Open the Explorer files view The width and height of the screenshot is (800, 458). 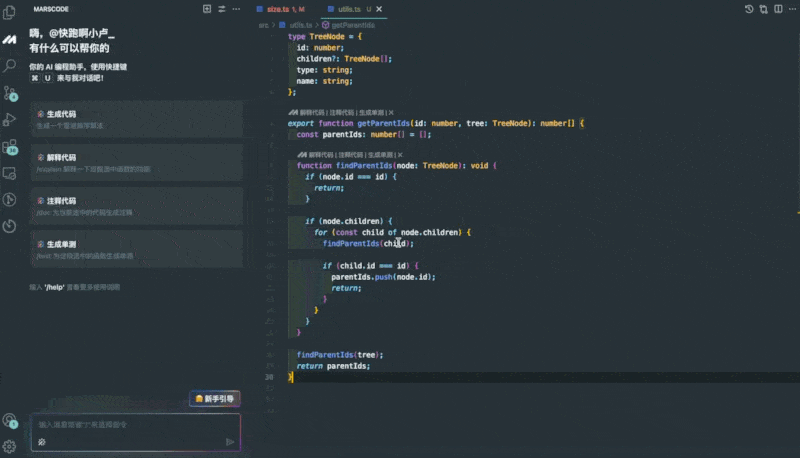point(9,12)
